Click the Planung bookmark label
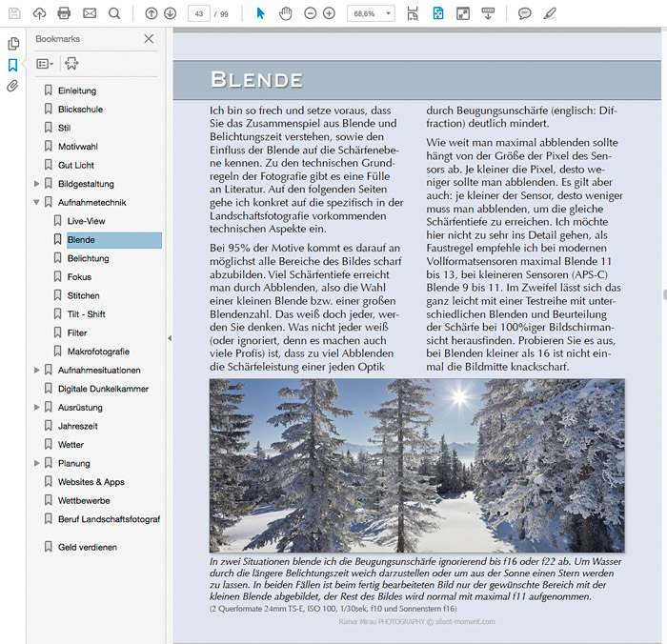Screen dimensions: 667x644 74,464
